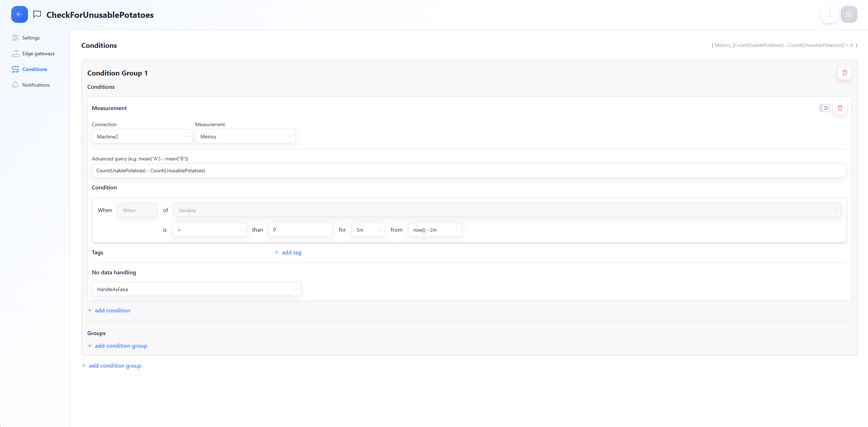
Task: Click the plus icon beside add tag
Action: tap(277, 252)
